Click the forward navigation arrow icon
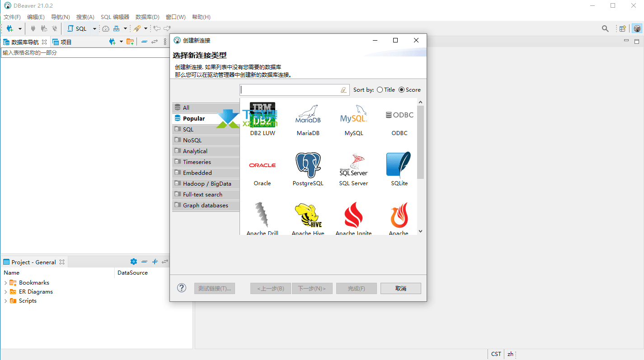Screen dimensions: 644x360 click(x=167, y=28)
